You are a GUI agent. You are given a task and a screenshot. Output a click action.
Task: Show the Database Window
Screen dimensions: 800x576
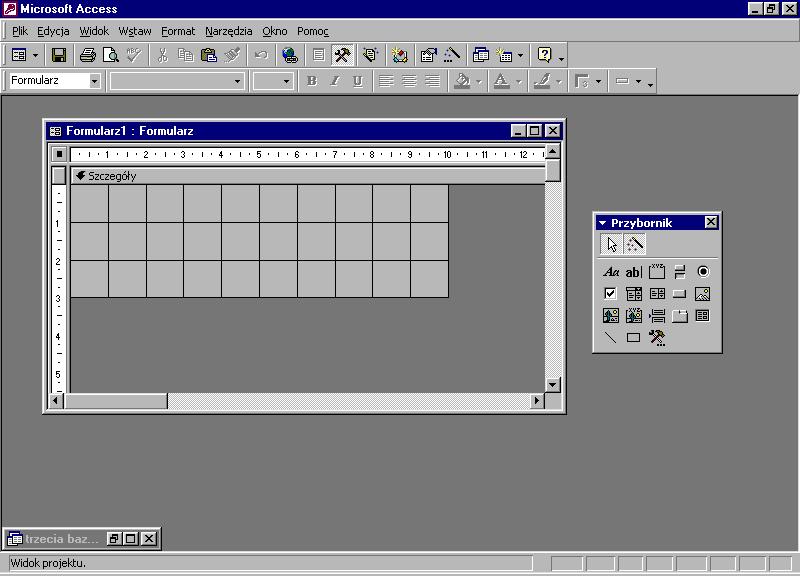481,55
